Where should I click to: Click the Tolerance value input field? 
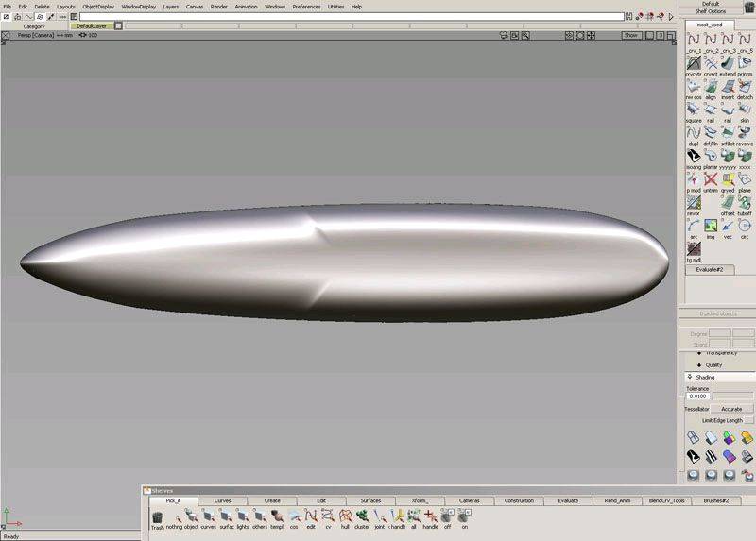pyautogui.click(x=697, y=397)
